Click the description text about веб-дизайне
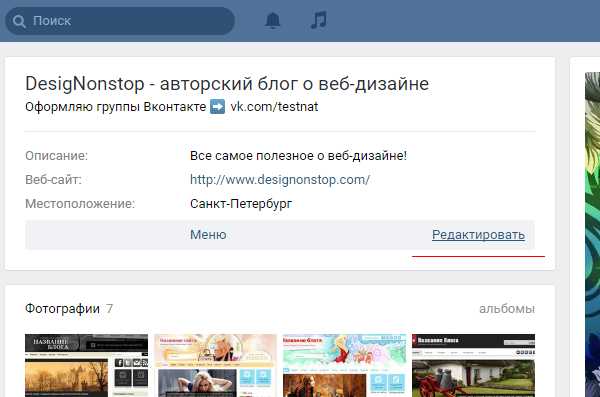This screenshot has width=600, height=397. pos(298,156)
